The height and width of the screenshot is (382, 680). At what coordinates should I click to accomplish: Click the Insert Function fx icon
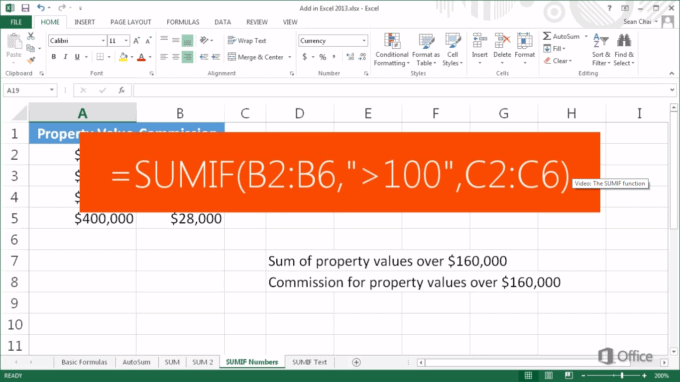tap(122, 90)
